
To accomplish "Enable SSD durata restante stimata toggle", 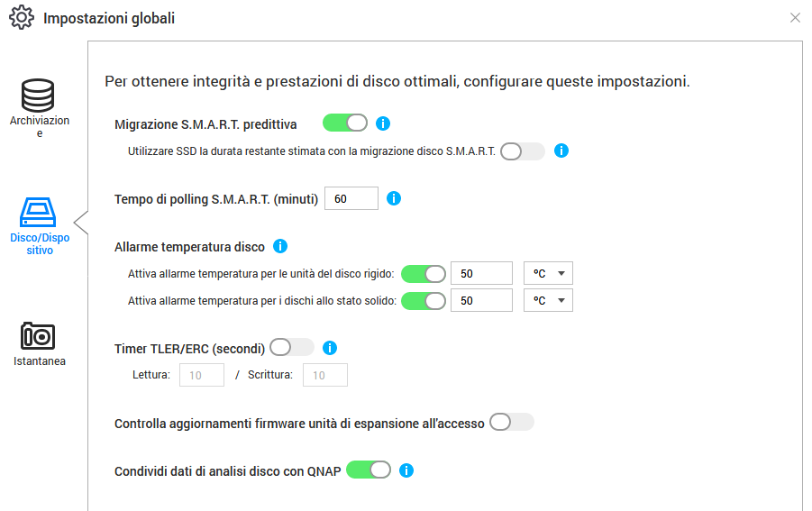I will [523, 151].
